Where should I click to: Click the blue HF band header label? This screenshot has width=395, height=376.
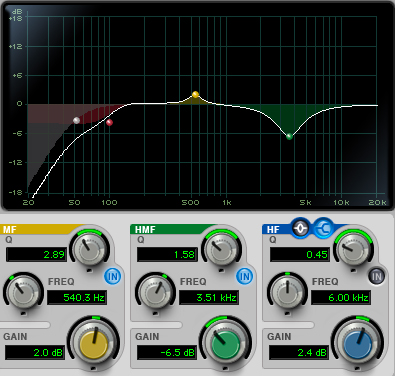273,229
